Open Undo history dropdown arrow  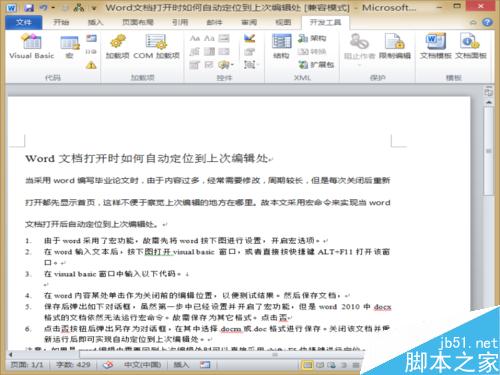pyautogui.click(x=53, y=7)
